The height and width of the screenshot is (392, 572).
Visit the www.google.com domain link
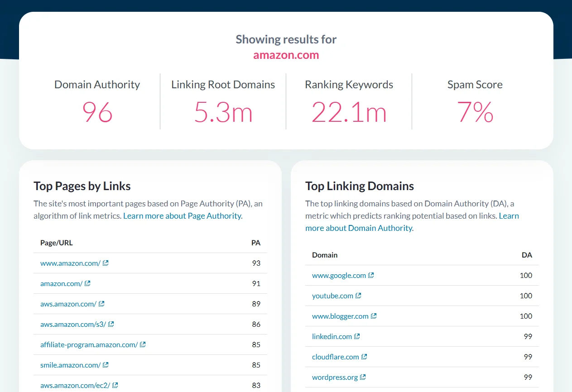pos(339,275)
